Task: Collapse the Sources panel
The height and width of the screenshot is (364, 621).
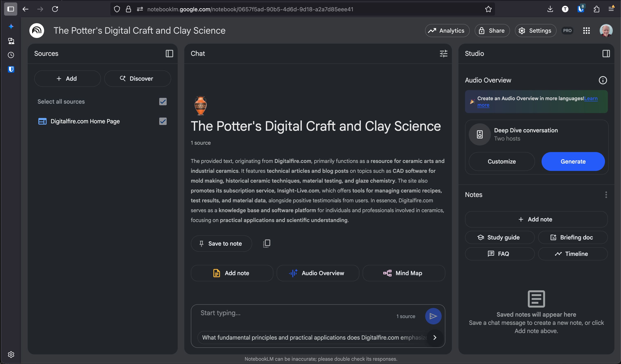Action: tap(169, 54)
